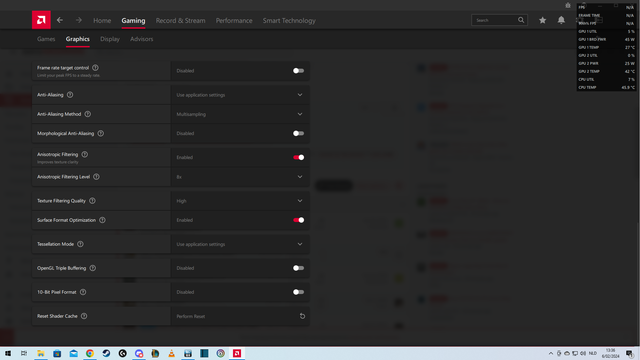Show help for Morphological Anti-Aliasing

pos(100,133)
